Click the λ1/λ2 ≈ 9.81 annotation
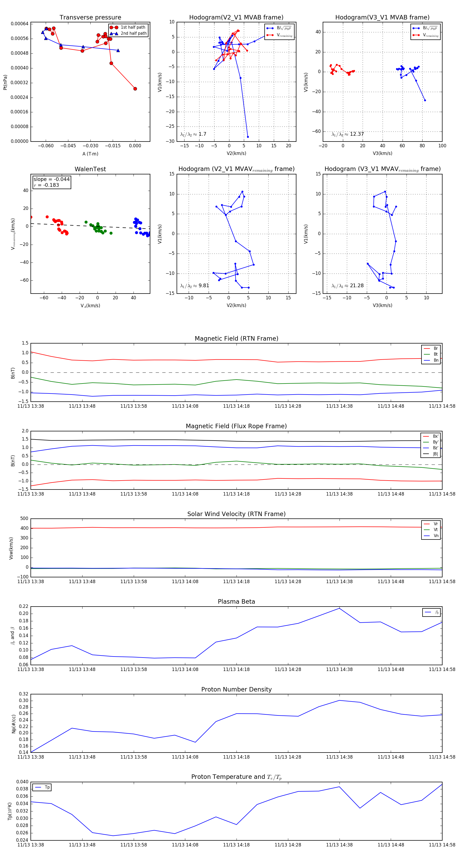This screenshot has height=868, width=473. [x=194, y=286]
